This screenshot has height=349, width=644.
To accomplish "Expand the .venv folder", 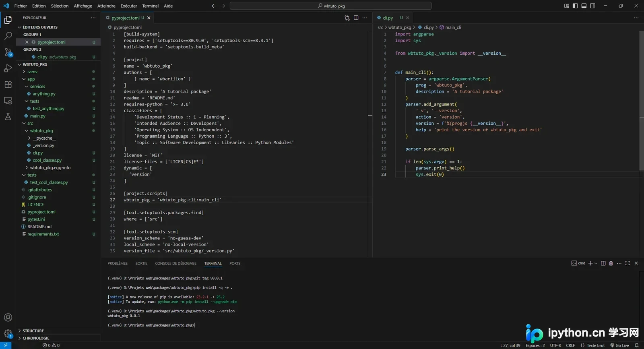I will 58,72.
